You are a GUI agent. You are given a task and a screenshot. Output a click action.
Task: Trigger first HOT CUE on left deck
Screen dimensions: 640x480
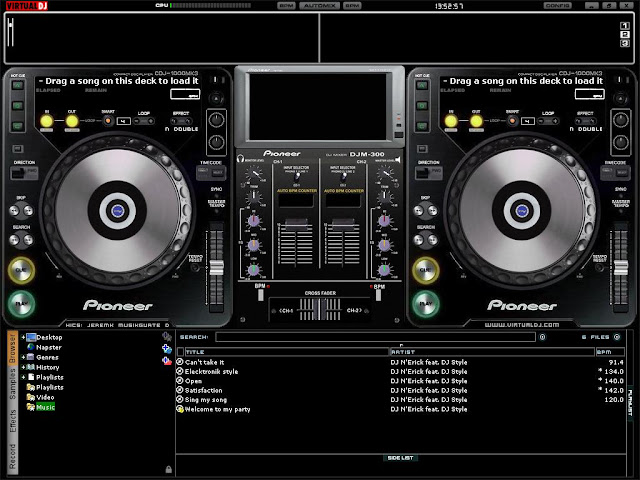[17, 85]
